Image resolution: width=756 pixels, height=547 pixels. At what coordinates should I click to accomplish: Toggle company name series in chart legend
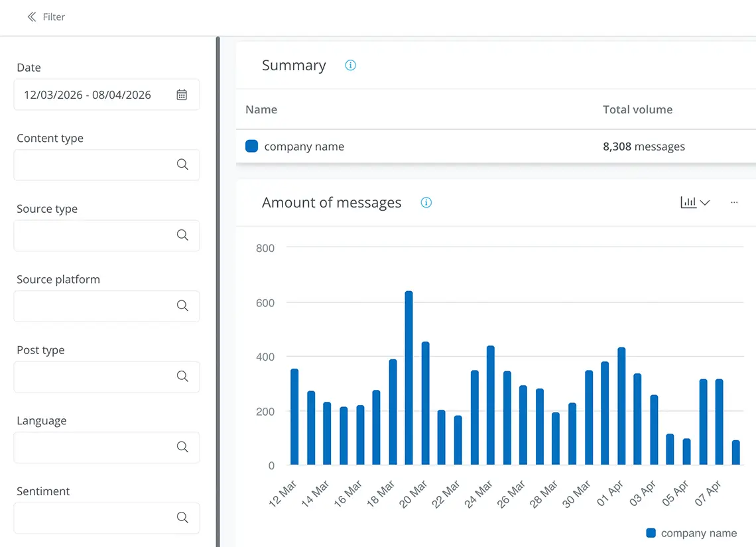[691, 533]
